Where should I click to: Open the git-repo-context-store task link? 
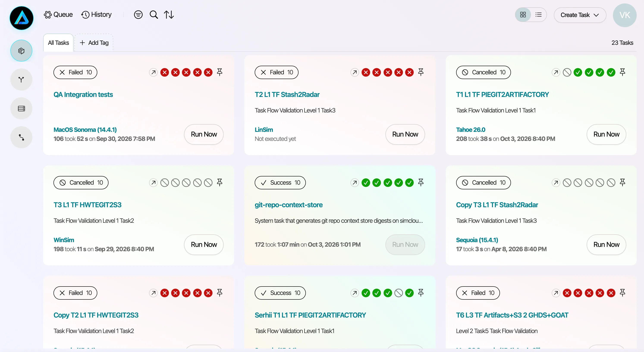click(289, 205)
